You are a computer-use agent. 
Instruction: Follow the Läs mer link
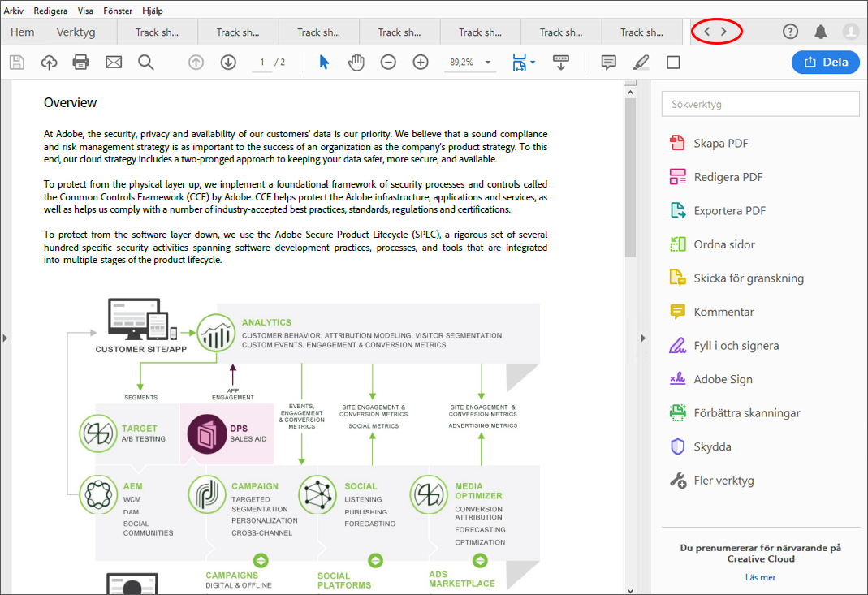point(760,577)
